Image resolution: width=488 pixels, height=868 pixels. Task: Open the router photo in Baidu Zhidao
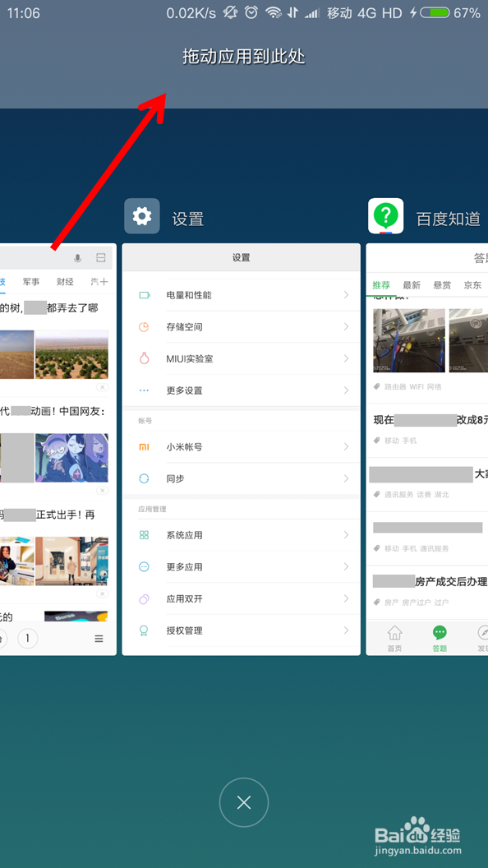[x=409, y=340]
